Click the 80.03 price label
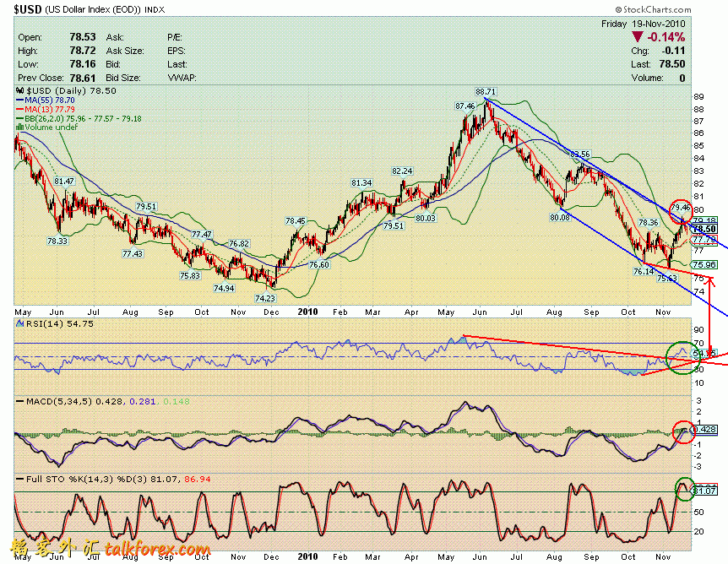Viewport: 728px width, 564px height. [426, 218]
